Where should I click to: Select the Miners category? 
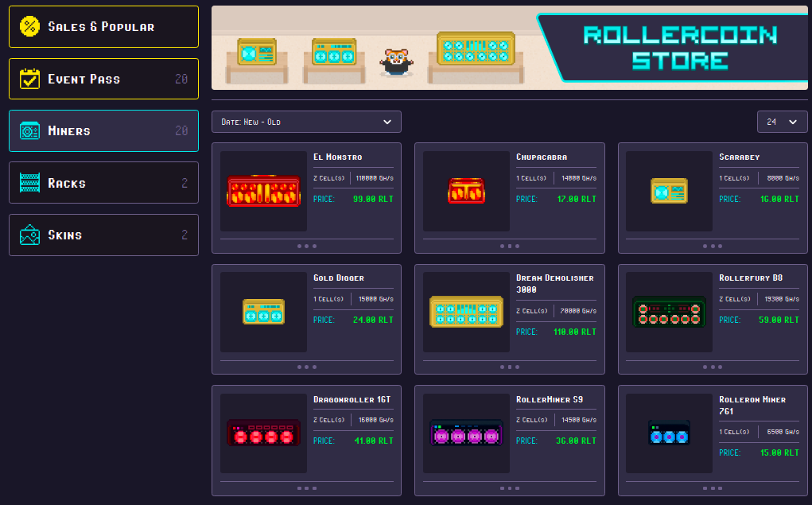(103, 130)
